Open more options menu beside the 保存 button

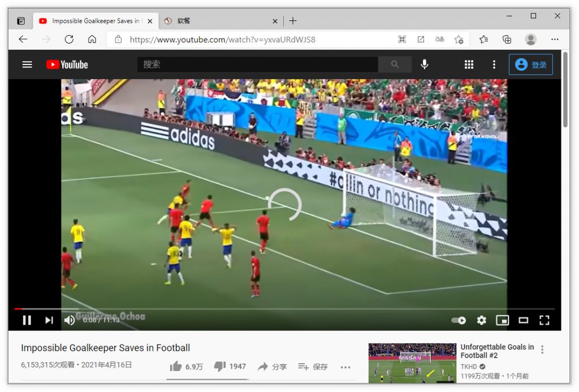(345, 367)
